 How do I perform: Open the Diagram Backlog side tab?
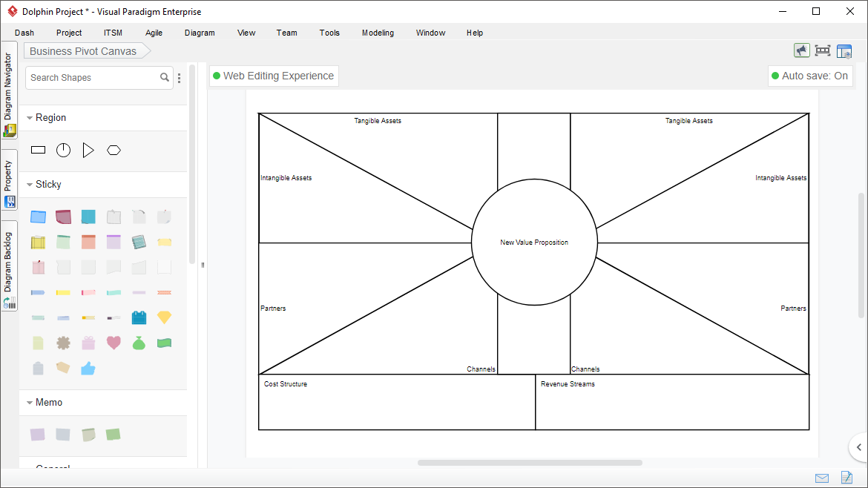[x=9, y=266]
